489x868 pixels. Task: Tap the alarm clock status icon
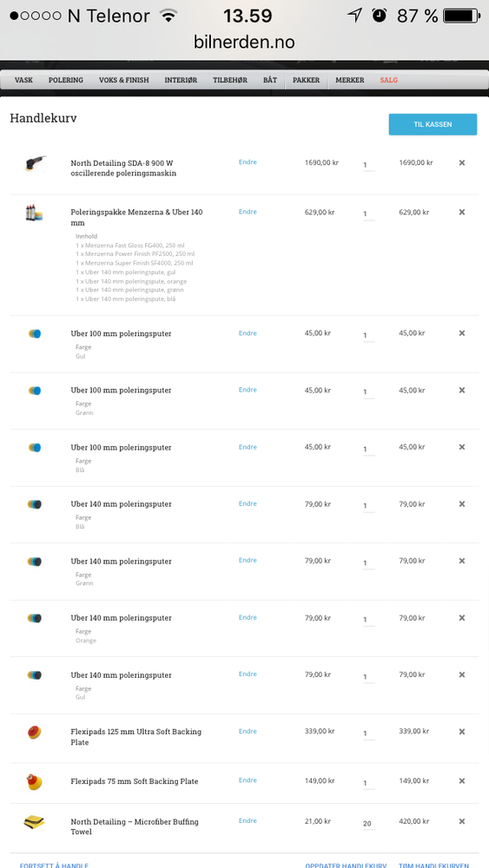[380, 15]
